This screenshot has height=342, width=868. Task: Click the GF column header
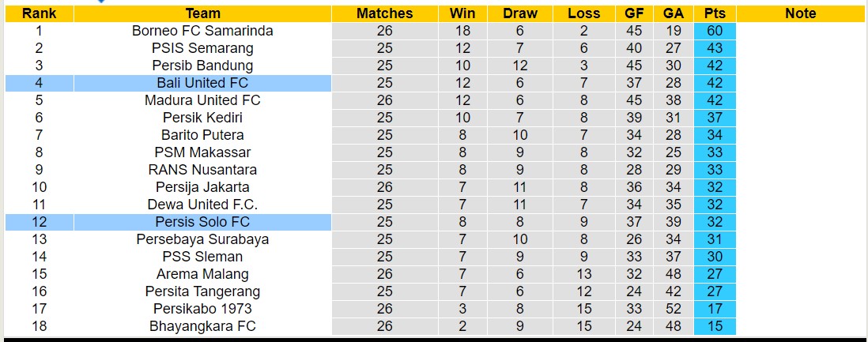pyautogui.click(x=634, y=13)
